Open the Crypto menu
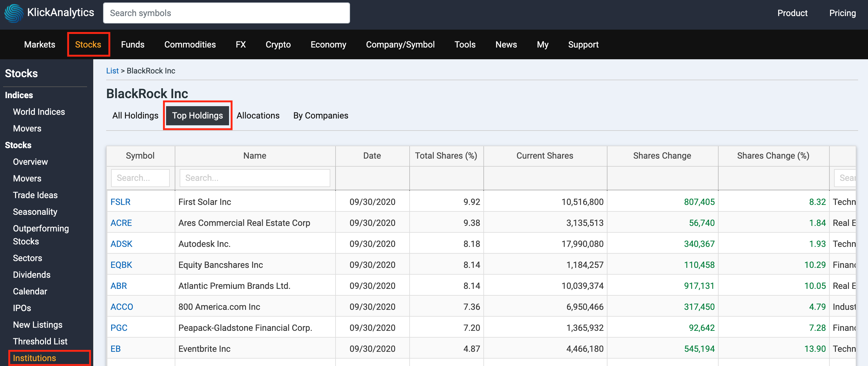868x366 pixels. tap(278, 44)
